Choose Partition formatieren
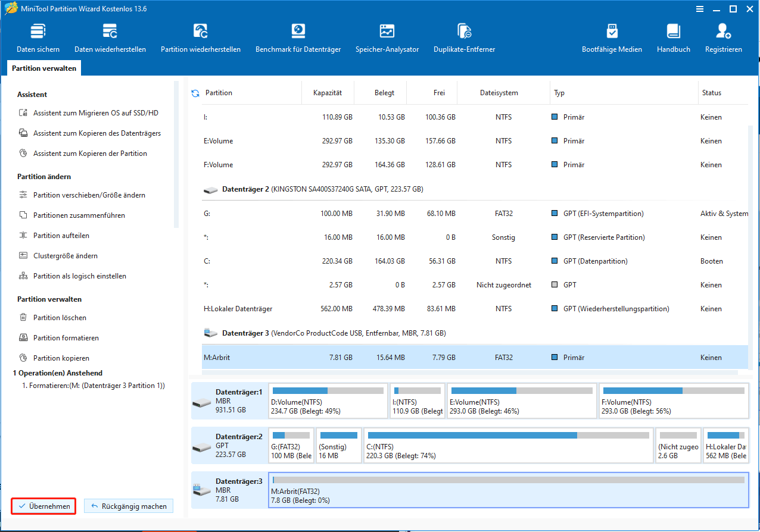Image resolution: width=760 pixels, height=532 pixels. tap(59, 338)
